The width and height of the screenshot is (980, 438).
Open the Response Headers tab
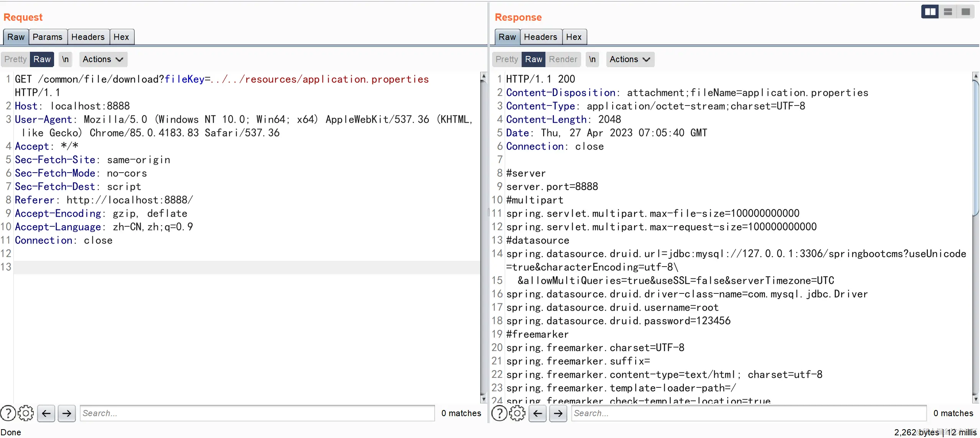[540, 37]
